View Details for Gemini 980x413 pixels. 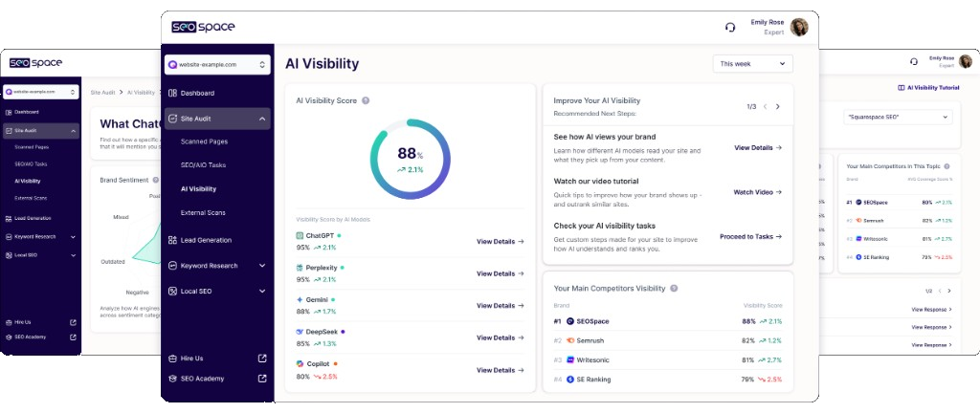click(x=500, y=306)
